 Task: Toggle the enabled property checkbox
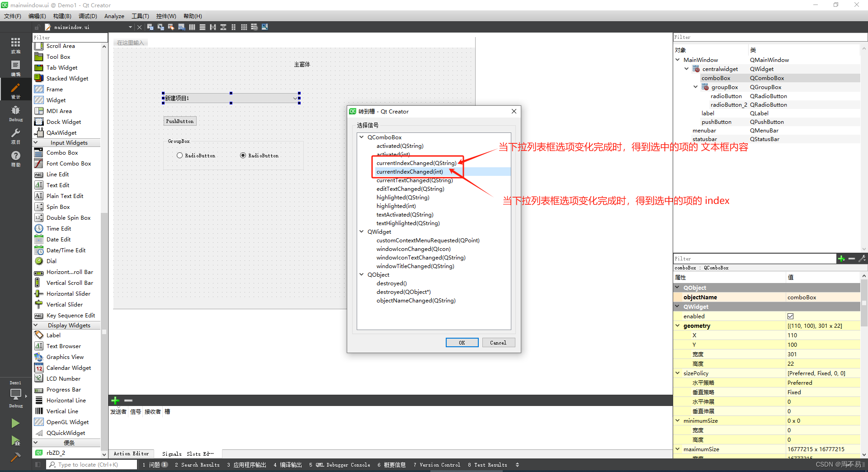point(791,316)
